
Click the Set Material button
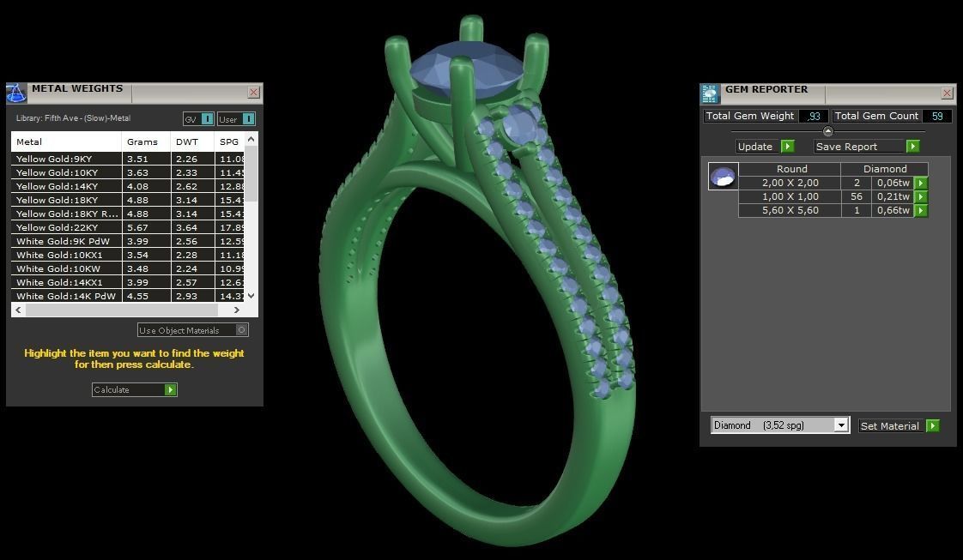(x=899, y=425)
